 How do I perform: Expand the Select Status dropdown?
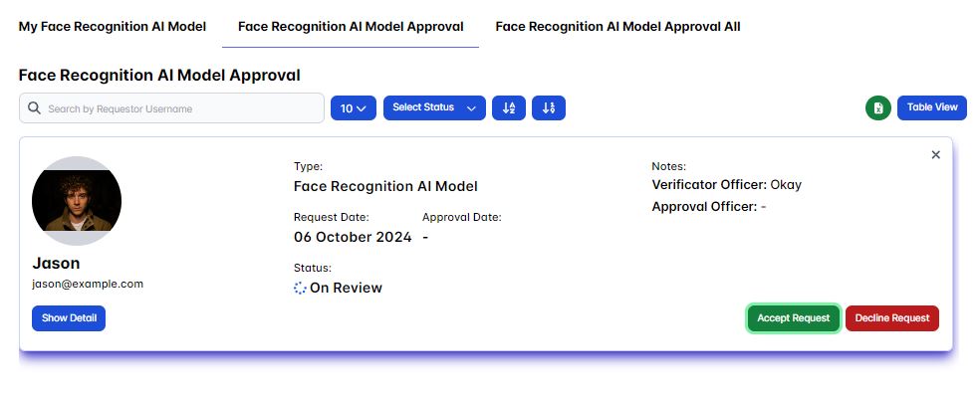(434, 107)
